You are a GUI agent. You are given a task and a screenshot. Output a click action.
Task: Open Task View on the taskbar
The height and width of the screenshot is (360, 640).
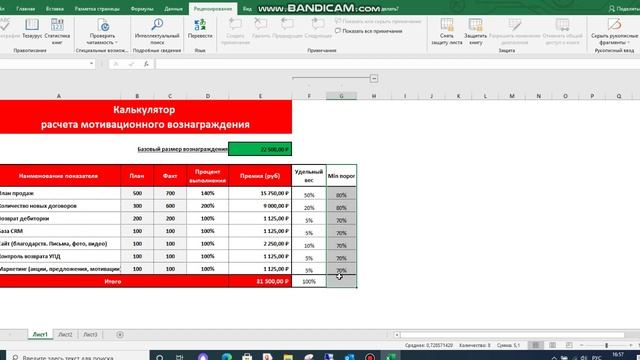pyautogui.click(x=179, y=357)
